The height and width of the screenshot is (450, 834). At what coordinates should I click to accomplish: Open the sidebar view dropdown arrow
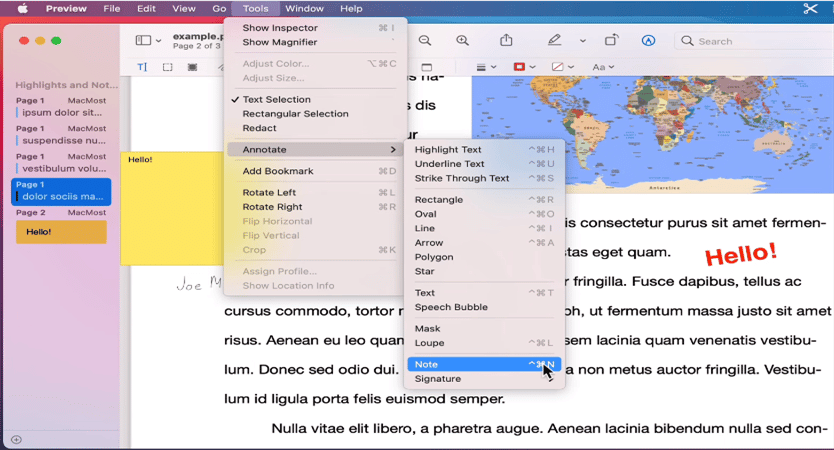click(x=159, y=41)
